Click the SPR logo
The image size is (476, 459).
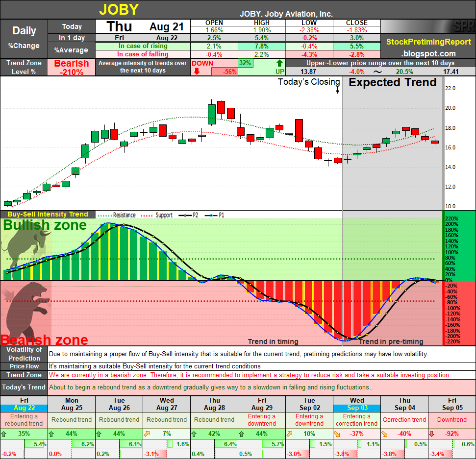[x=464, y=26]
